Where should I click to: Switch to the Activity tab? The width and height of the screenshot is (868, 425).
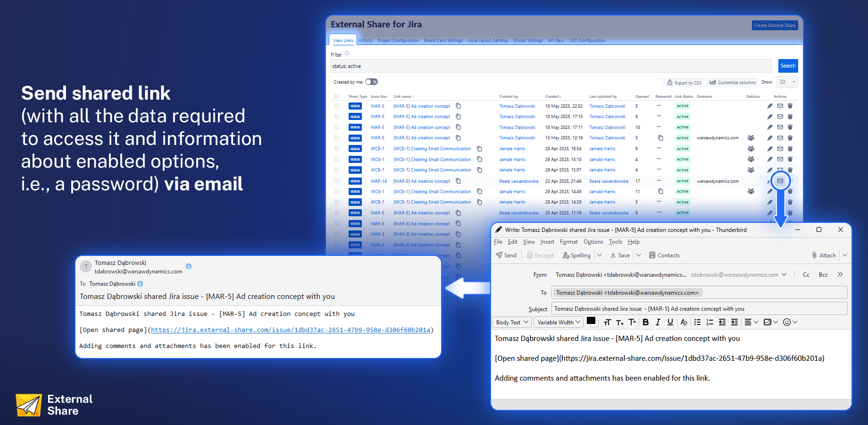(x=366, y=41)
